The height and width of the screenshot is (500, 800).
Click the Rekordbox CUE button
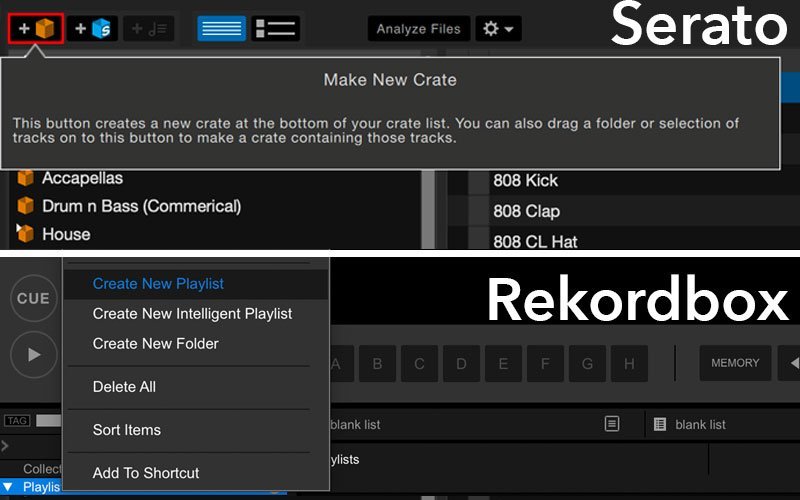(x=34, y=298)
